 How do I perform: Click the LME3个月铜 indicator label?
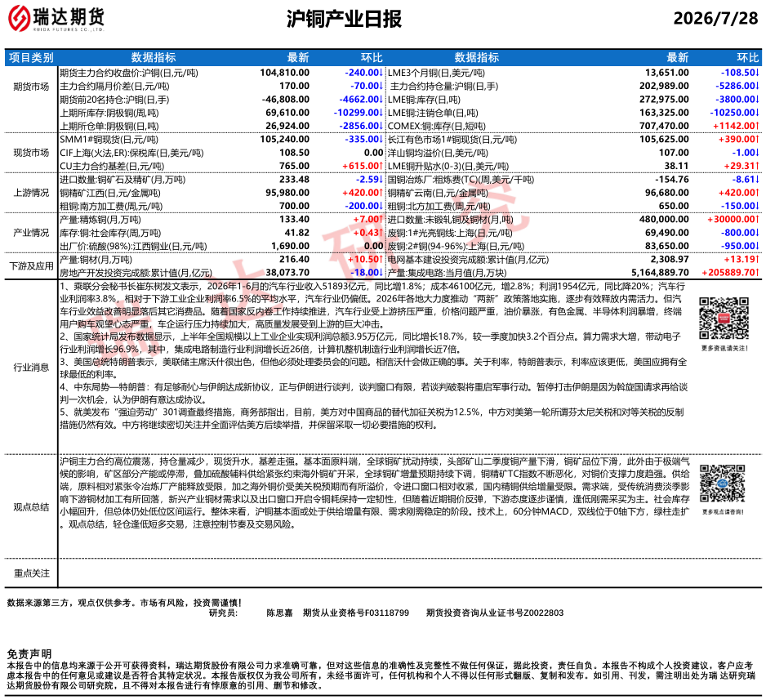pyautogui.click(x=436, y=74)
